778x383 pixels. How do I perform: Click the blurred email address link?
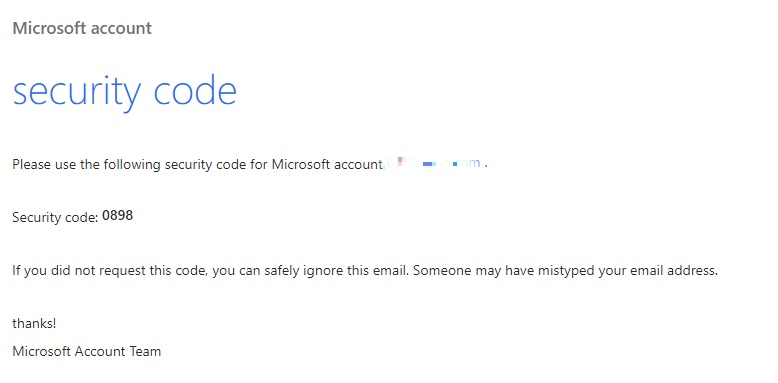[433, 163]
